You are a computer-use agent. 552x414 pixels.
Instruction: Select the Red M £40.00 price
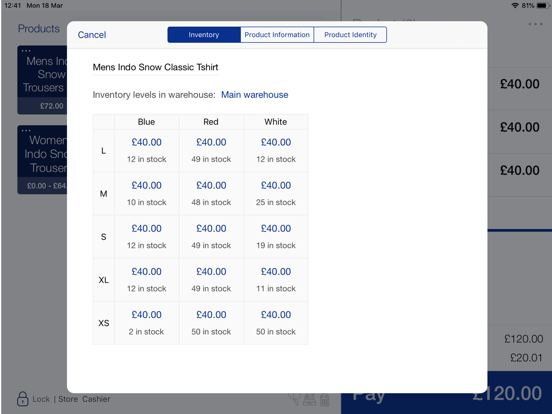211,185
